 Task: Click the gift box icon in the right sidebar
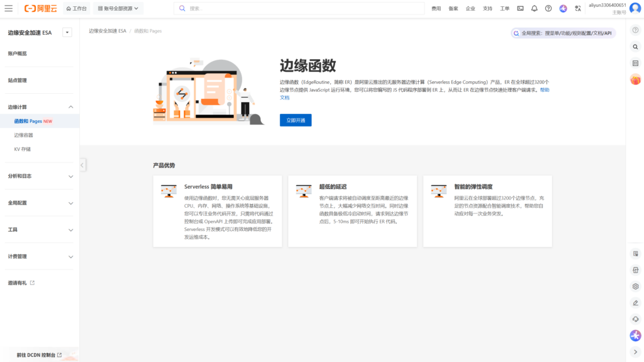635,79
